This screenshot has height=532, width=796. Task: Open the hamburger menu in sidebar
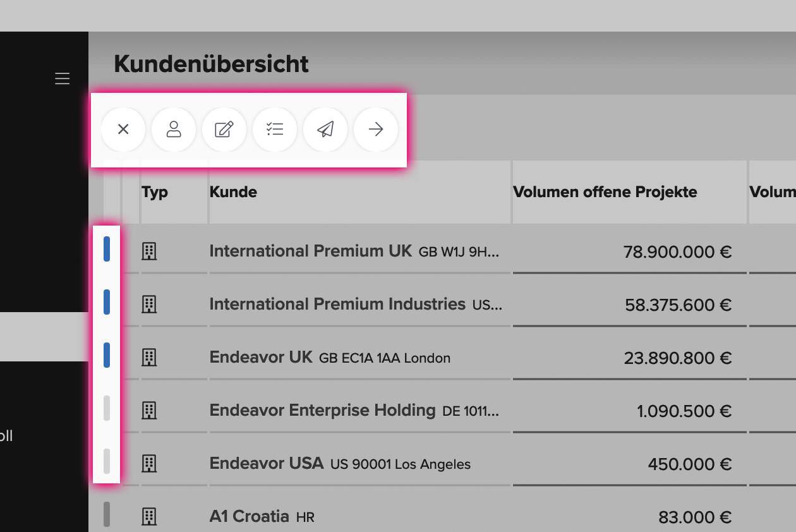click(62, 78)
